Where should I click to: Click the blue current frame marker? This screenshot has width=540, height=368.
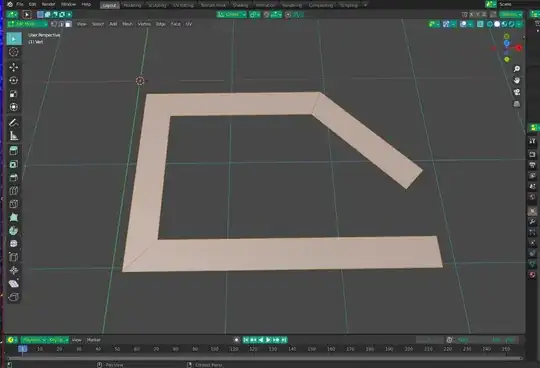tap(22, 349)
